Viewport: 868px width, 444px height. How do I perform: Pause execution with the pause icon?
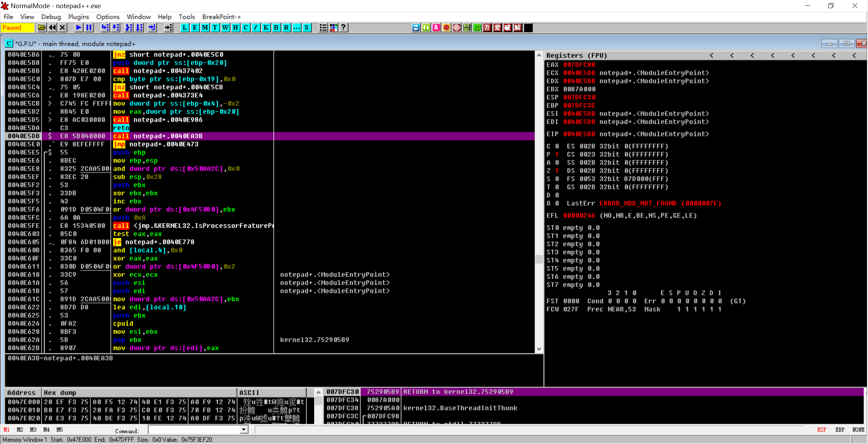[89, 27]
